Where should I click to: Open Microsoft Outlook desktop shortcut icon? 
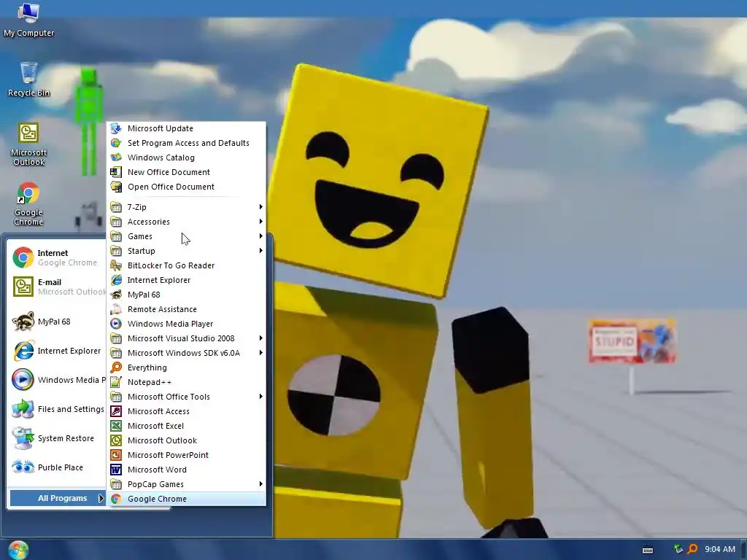coord(28,144)
